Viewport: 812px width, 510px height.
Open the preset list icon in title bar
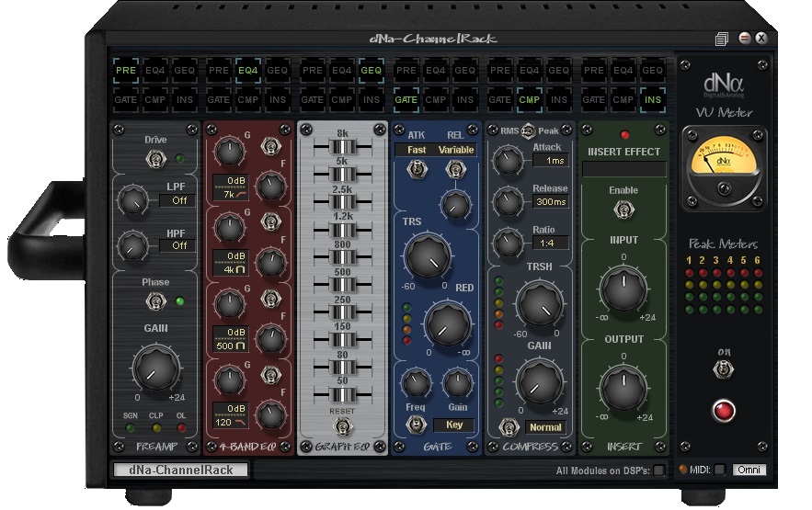pyautogui.click(x=721, y=39)
